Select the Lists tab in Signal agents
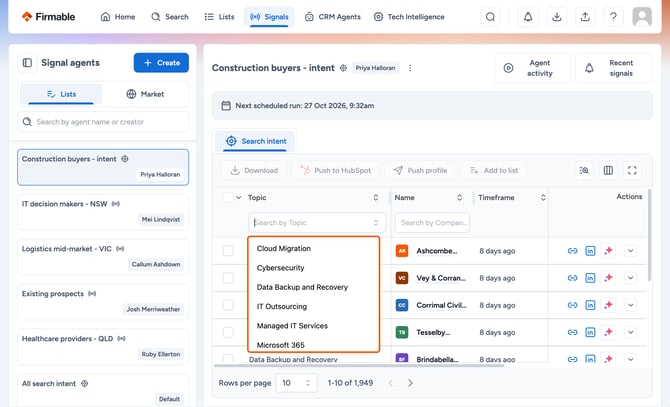Viewport: 670px width, 407px height. [61, 94]
